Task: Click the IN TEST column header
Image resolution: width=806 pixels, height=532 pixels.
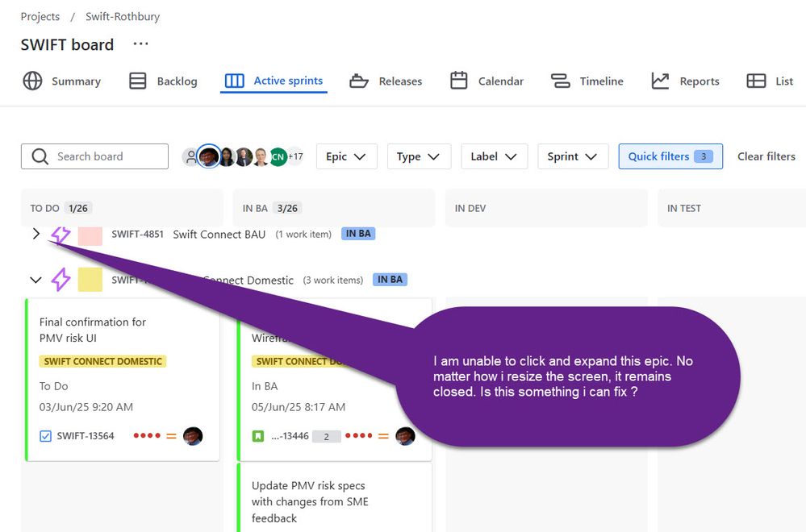Action: (x=732, y=208)
